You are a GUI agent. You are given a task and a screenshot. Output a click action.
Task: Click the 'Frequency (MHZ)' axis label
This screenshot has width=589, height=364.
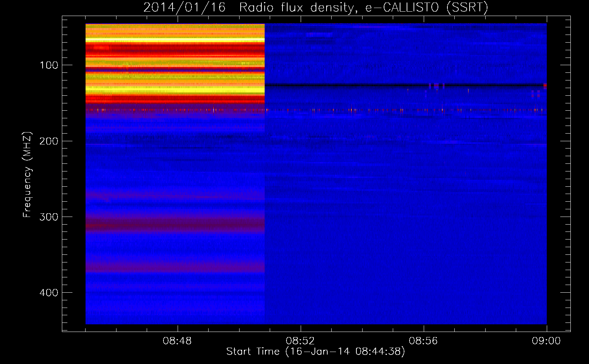[x=27, y=174]
